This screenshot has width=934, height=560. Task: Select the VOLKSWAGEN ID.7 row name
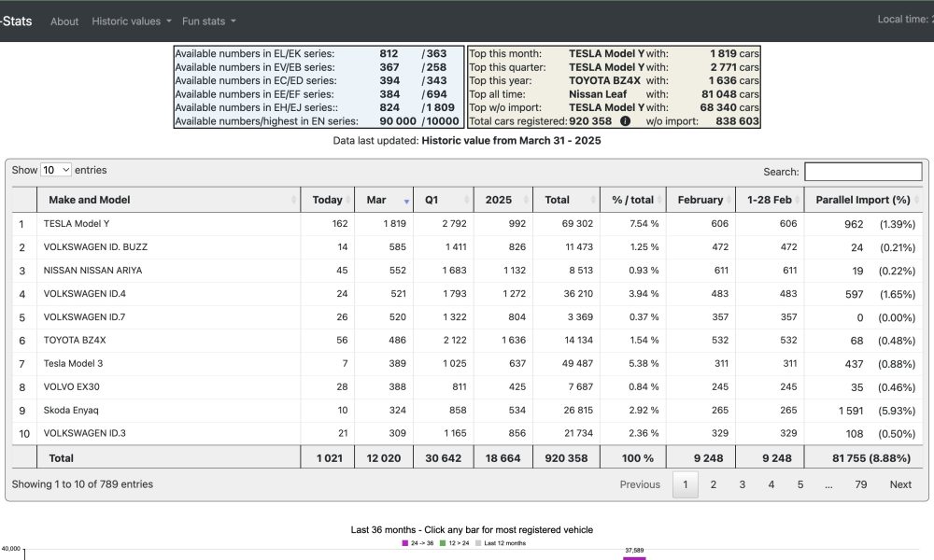(x=85, y=316)
